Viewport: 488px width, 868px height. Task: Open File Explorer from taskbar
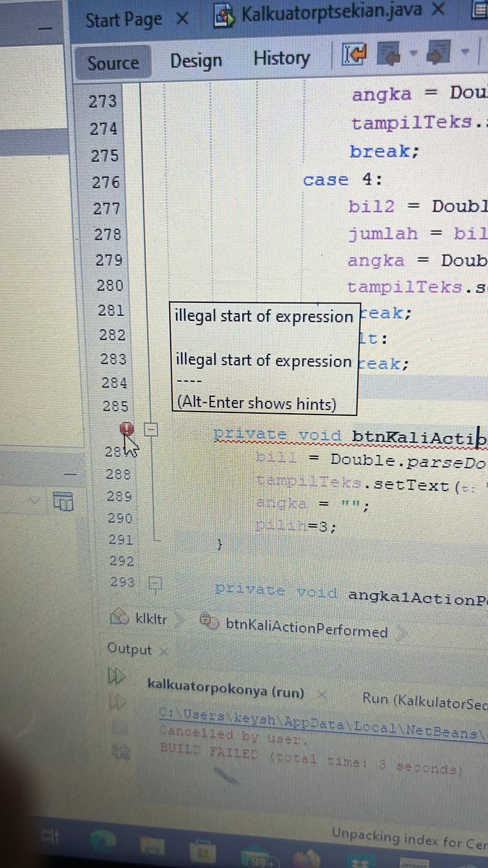coord(152,848)
